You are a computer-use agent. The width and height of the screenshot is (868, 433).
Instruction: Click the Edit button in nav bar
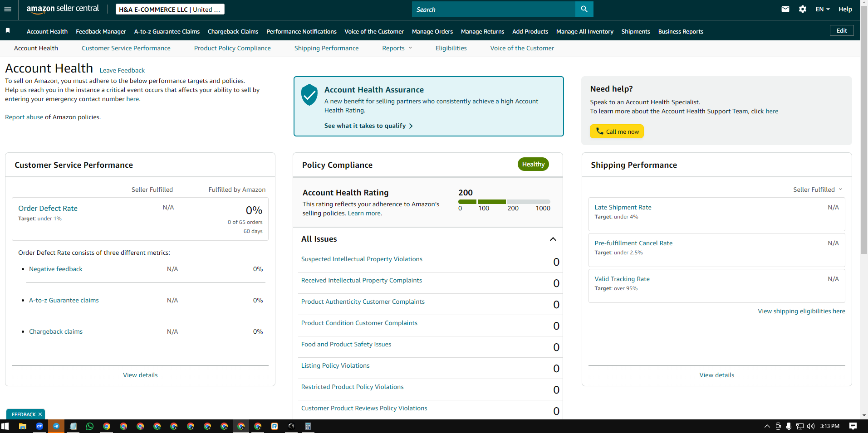(x=842, y=30)
